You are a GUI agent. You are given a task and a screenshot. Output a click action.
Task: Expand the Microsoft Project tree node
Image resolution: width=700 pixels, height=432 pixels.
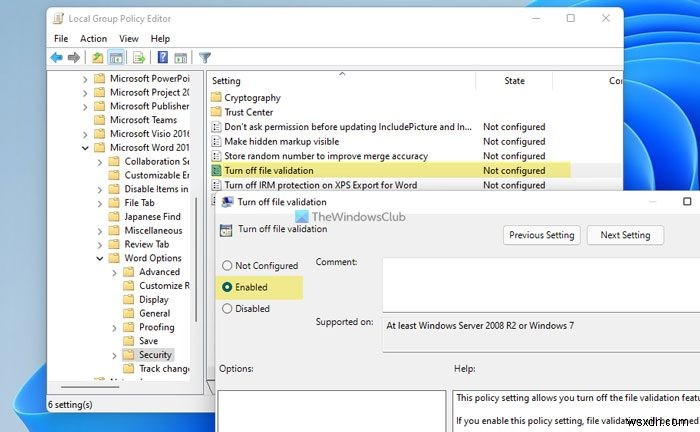point(85,93)
